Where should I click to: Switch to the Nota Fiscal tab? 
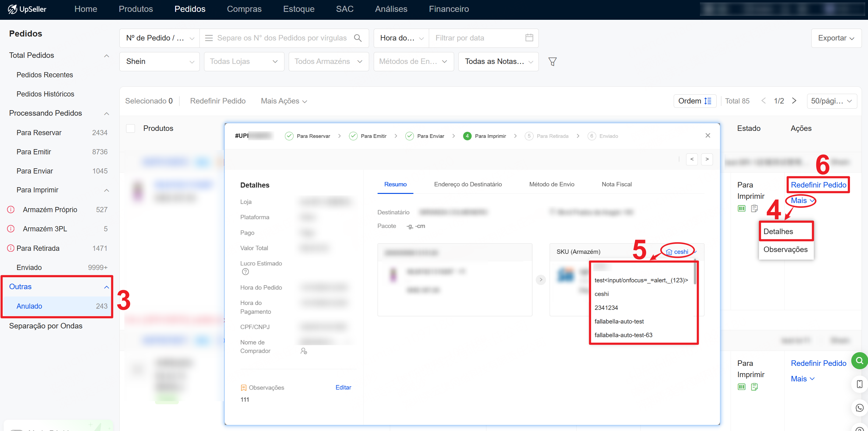(x=617, y=184)
